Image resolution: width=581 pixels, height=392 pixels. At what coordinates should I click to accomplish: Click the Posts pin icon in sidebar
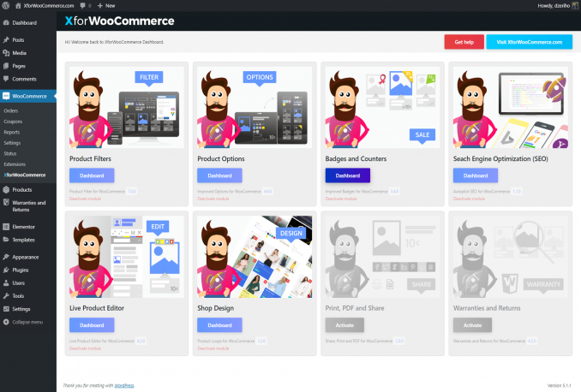pos(6,40)
